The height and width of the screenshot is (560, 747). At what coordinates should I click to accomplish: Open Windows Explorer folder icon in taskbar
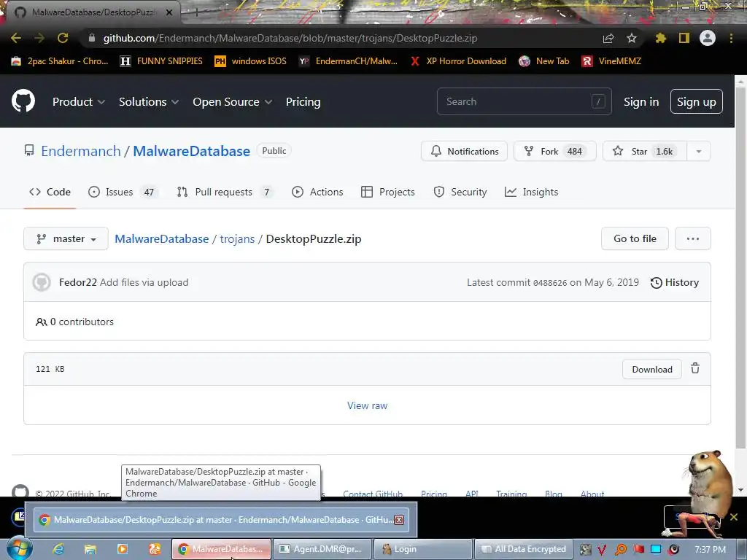tap(90, 549)
